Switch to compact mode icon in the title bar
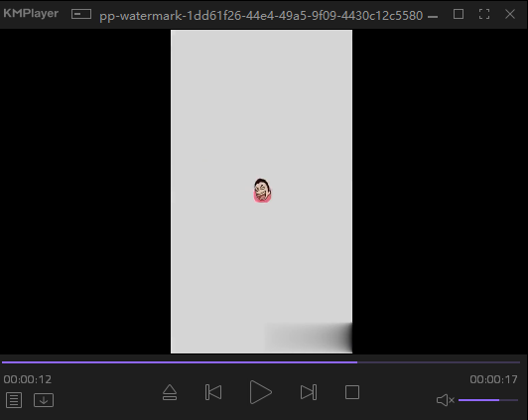The height and width of the screenshot is (420, 528). (81, 14)
